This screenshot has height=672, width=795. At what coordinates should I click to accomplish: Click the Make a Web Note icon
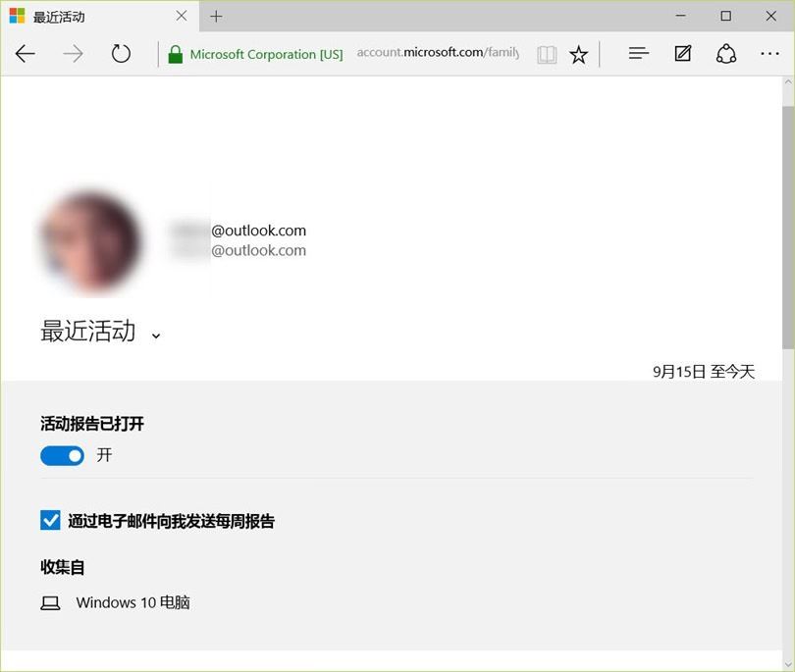[x=683, y=54]
